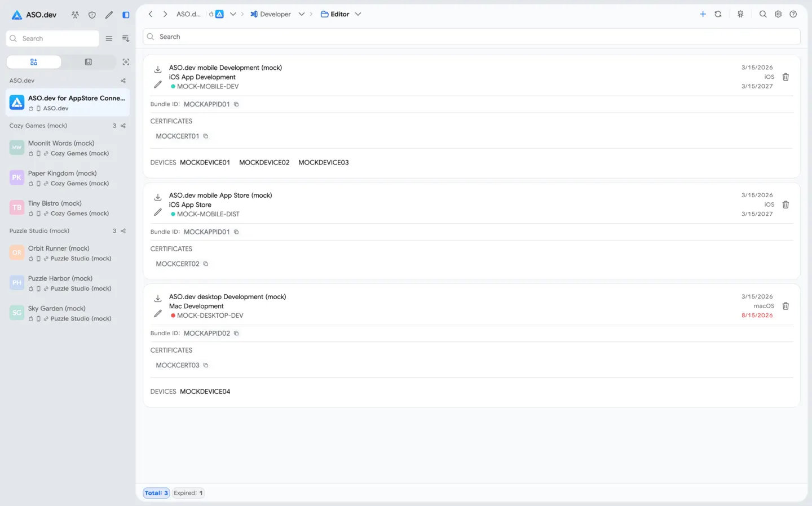Image resolution: width=812 pixels, height=506 pixels.
Task: Select ASO.dev for AppStore Connect app
Action: [x=68, y=103]
